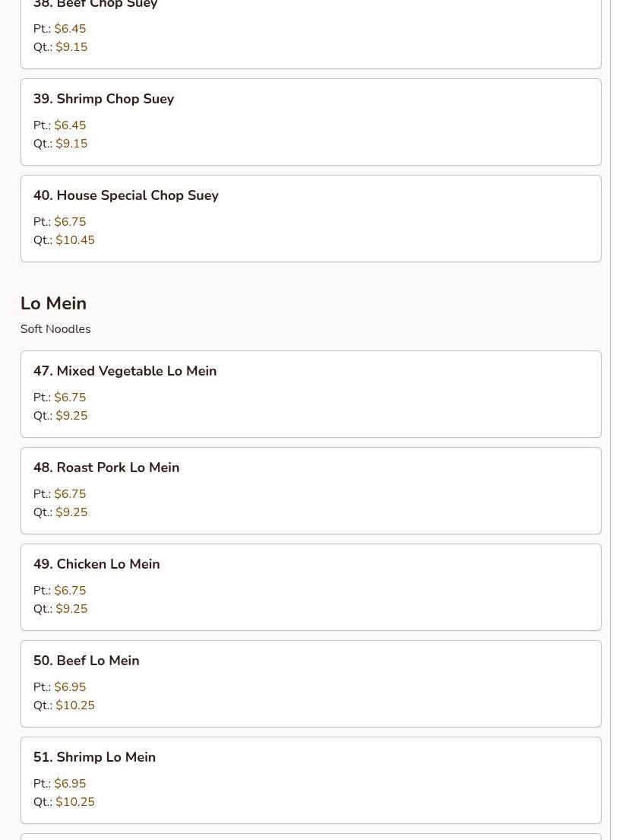
Task: Choose Roast Pork Lo Mein pint $6.75
Action: 70,494
